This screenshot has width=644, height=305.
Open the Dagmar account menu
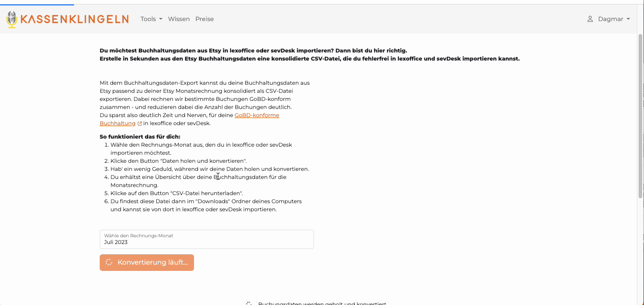point(610,19)
